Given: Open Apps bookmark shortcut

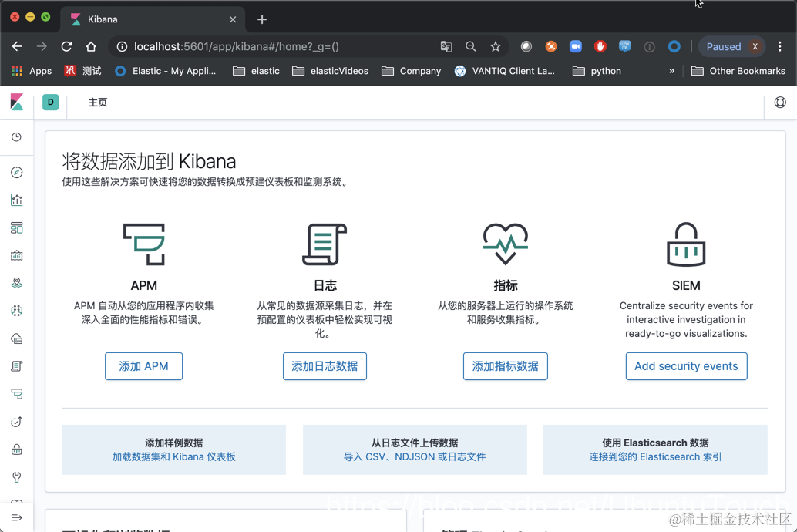Looking at the screenshot, I should [32, 71].
